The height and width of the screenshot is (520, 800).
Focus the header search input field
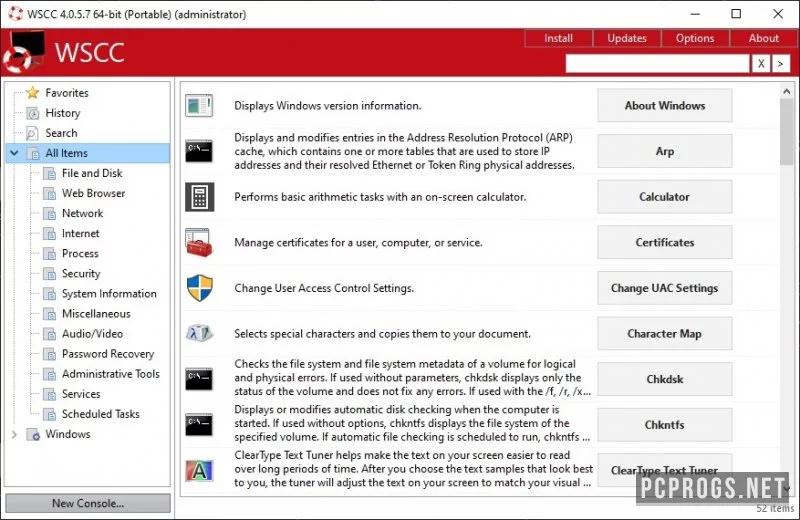pos(658,63)
